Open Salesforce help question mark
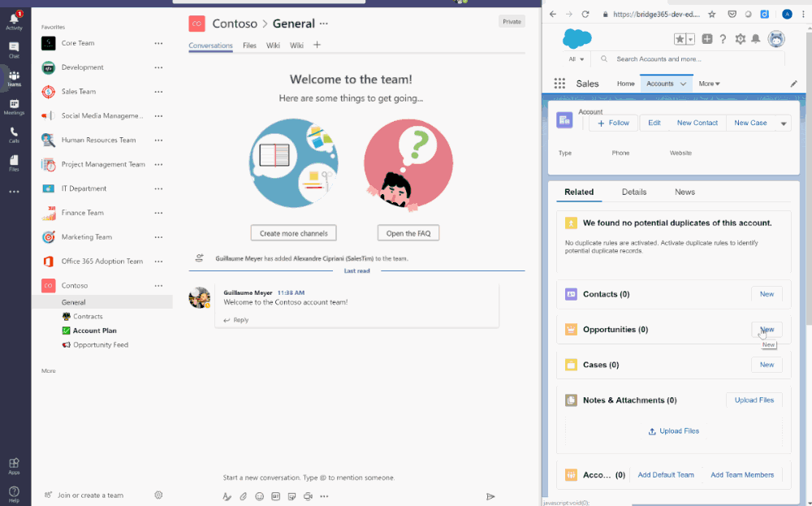Viewport: 812px width, 506px height. click(723, 39)
